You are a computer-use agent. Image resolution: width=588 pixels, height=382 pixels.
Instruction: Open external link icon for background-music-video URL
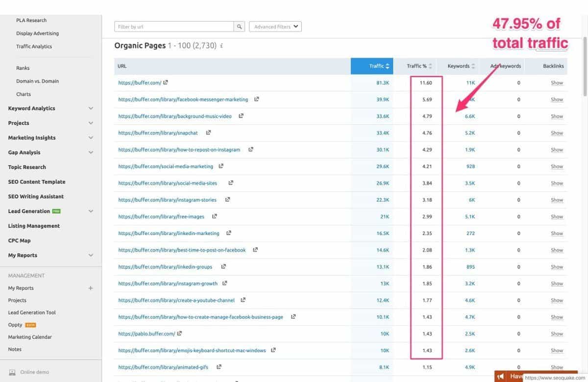[240, 116]
